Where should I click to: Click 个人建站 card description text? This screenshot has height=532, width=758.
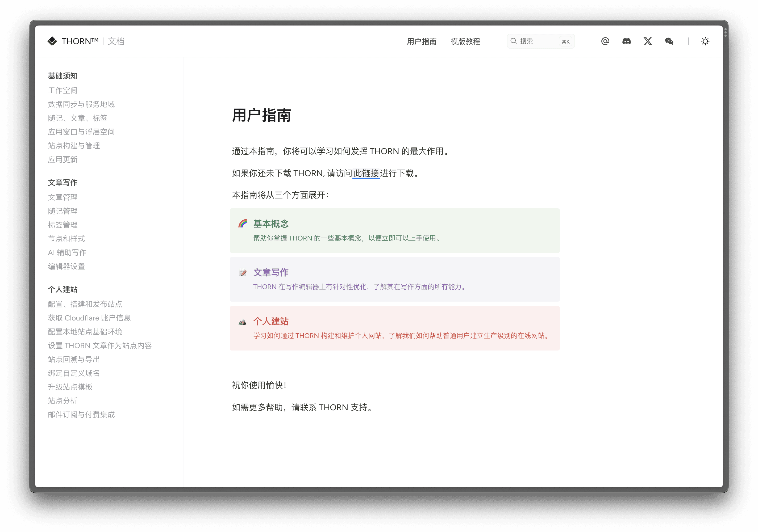(402, 336)
